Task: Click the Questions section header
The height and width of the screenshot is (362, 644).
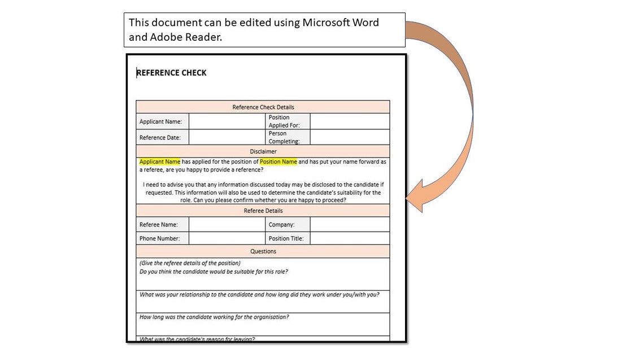Action: click(263, 251)
